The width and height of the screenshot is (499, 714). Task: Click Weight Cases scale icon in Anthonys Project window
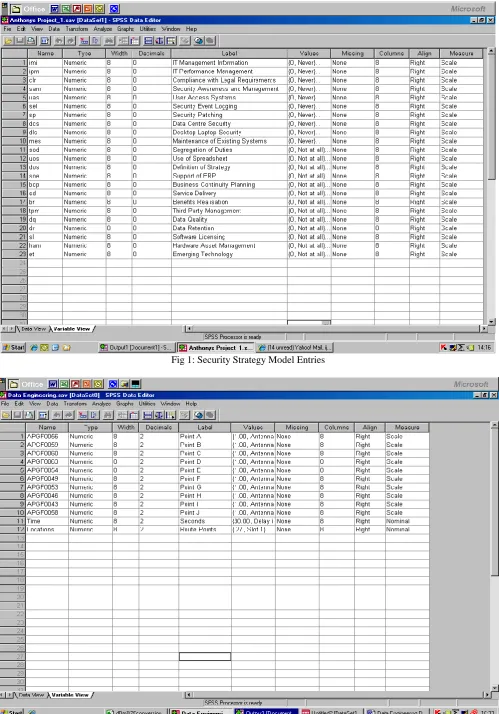159,41
